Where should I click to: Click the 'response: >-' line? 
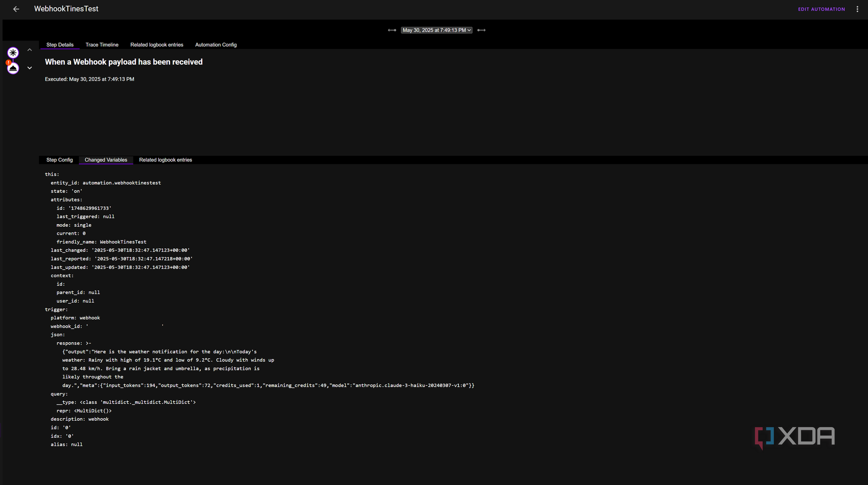click(74, 343)
